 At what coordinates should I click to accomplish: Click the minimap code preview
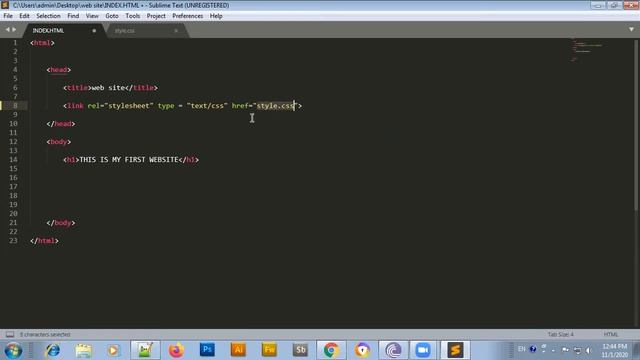pos(587,50)
